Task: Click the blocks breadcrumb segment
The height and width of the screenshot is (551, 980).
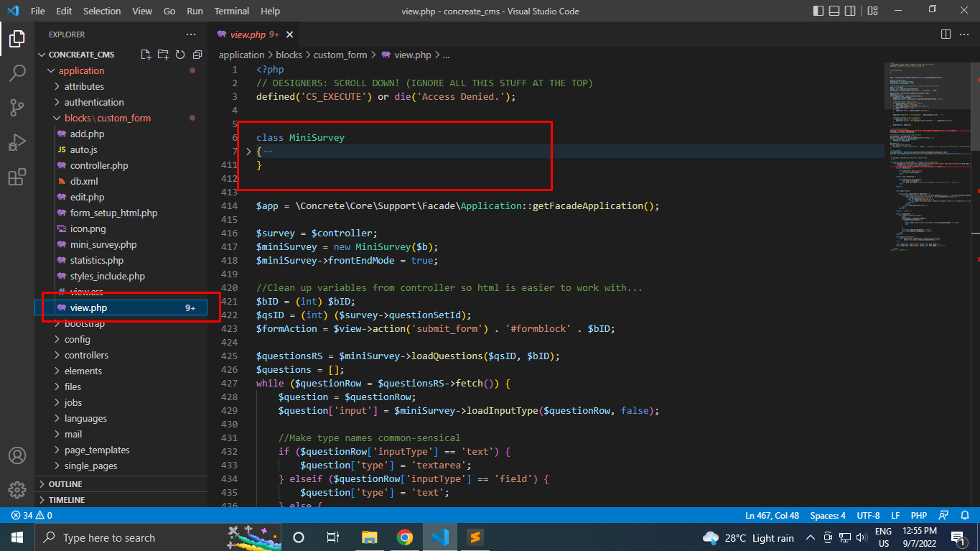Action: (289, 55)
